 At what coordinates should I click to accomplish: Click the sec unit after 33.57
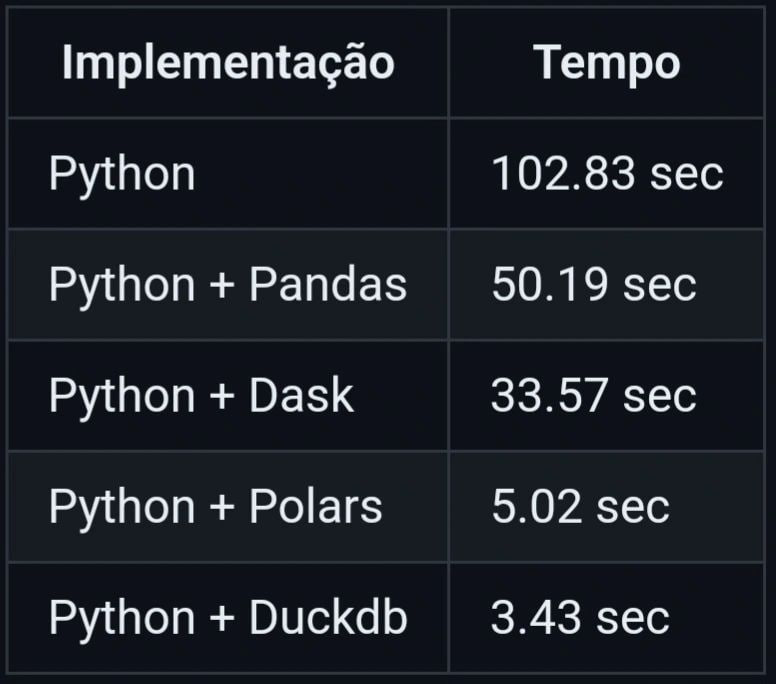coord(659,397)
